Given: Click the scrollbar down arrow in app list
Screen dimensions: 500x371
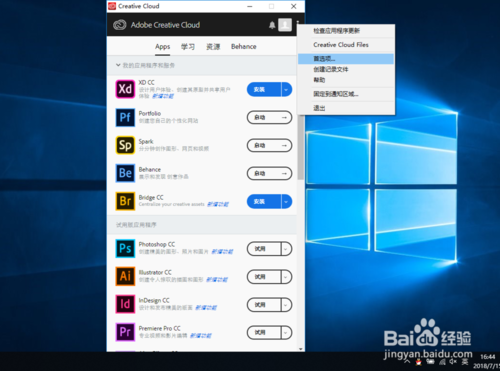Looking at the screenshot, I should (301, 349).
